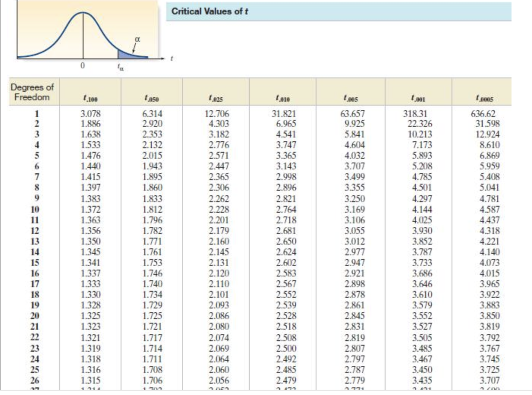Click the value 6.314
This screenshot has width=532, height=395.
coord(152,113)
